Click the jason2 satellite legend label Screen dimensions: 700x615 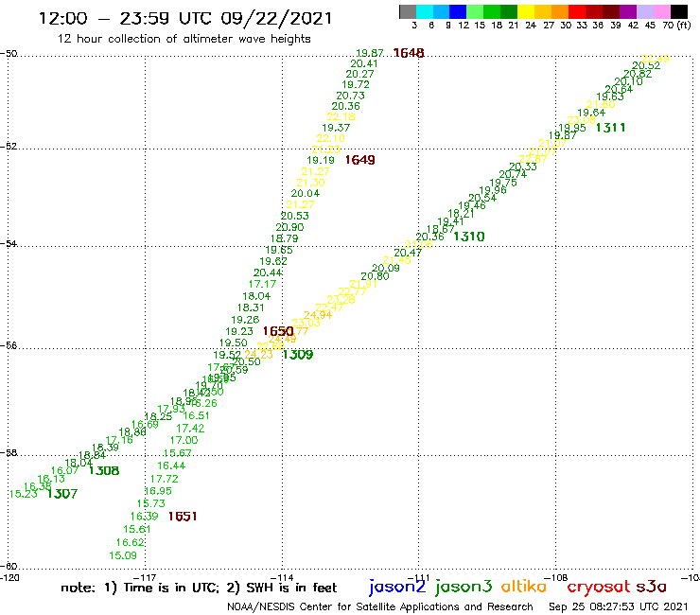pos(397,587)
